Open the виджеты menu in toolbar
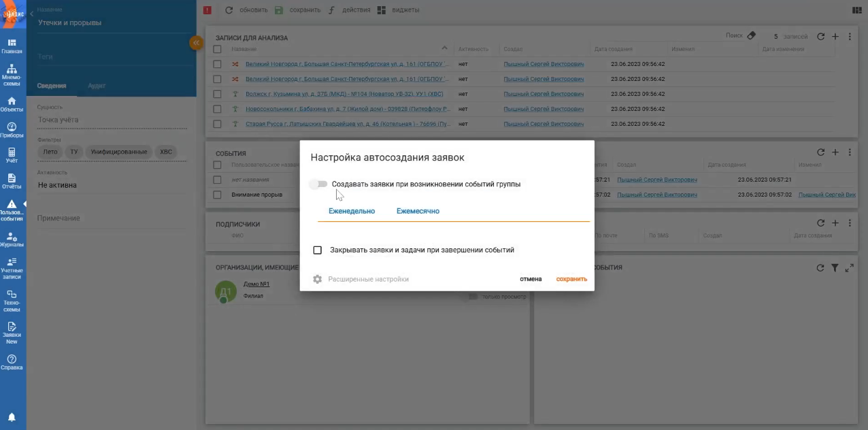Image resolution: width=868 pixels, height=430 pixels. (399, 10)
